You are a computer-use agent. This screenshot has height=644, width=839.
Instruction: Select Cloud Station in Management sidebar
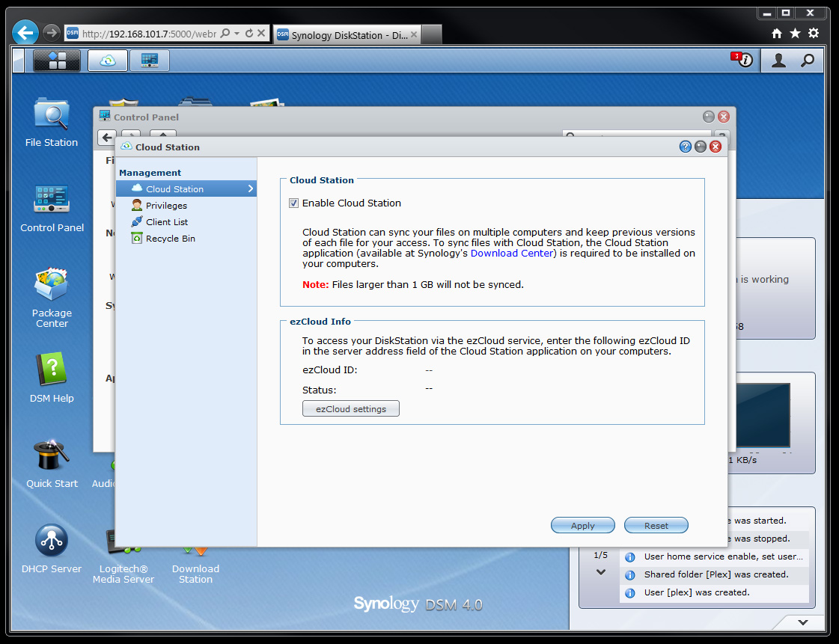tap(186, 188)
